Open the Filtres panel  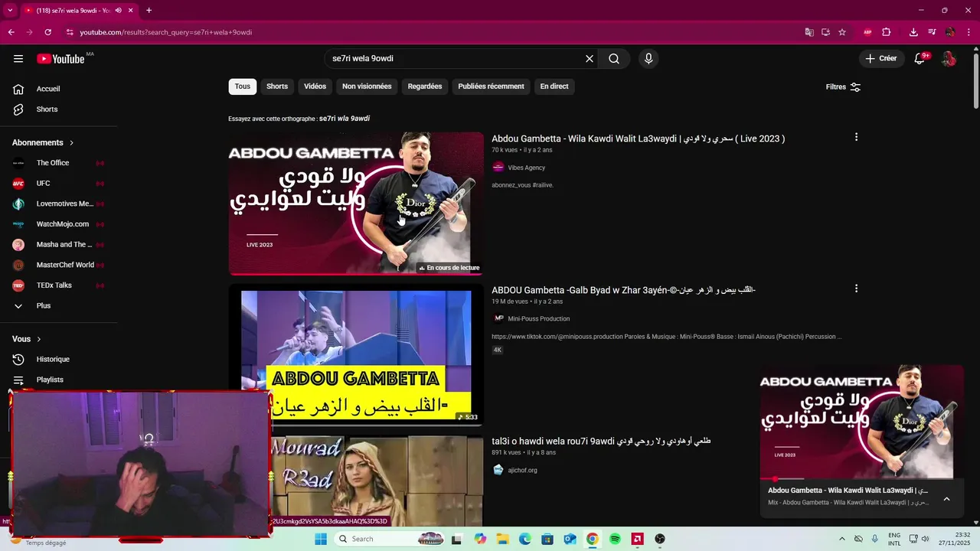tap(843, 86)
